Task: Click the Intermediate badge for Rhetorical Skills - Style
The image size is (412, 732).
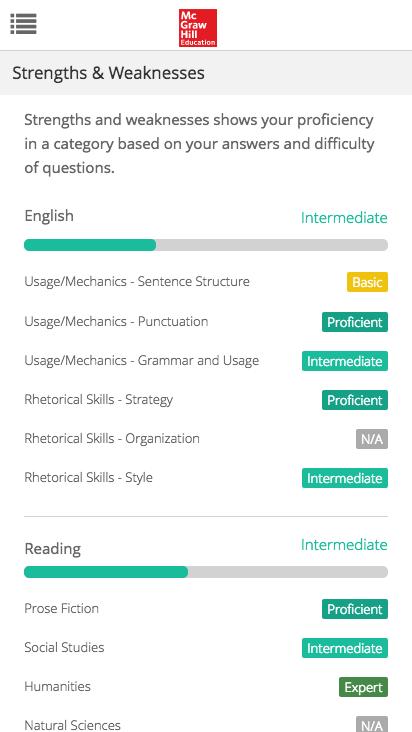Action: pyautogui.click(x=345, y=478)
